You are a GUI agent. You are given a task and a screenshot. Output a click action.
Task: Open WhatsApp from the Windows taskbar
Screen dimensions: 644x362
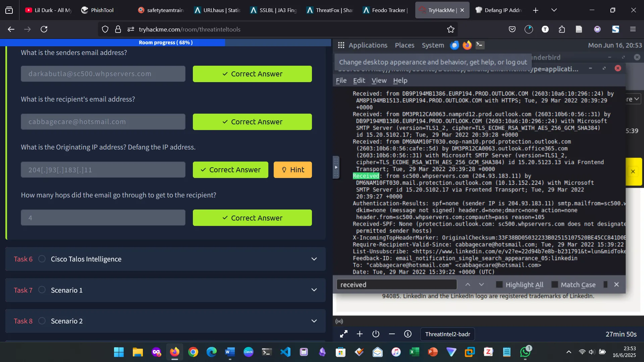(525, 352)
